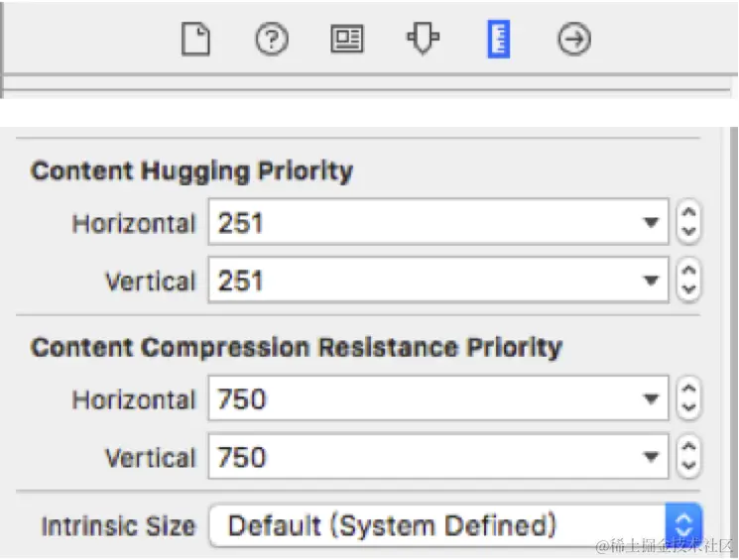Viewport: 739px width, 560px height.
Task: Expand Horizontal Content Hugging Priority dropdown
Action: tap(651, 222)
